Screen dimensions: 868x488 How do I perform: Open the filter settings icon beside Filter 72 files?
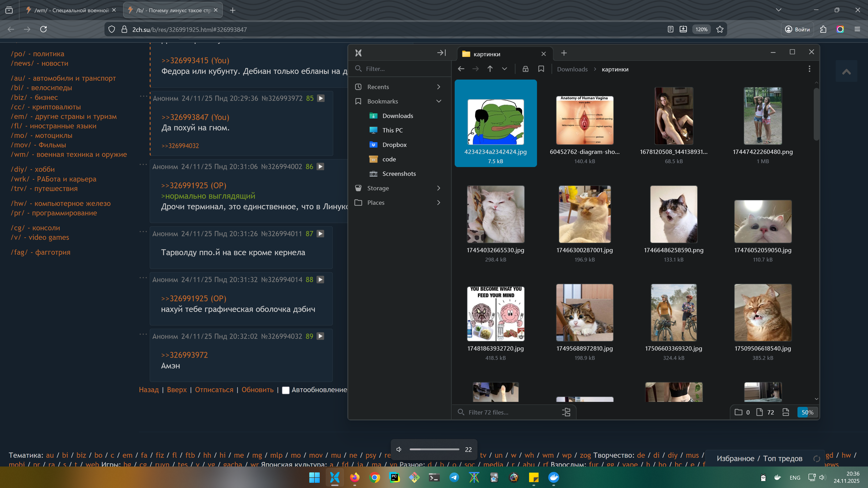(x=566, y=412)
